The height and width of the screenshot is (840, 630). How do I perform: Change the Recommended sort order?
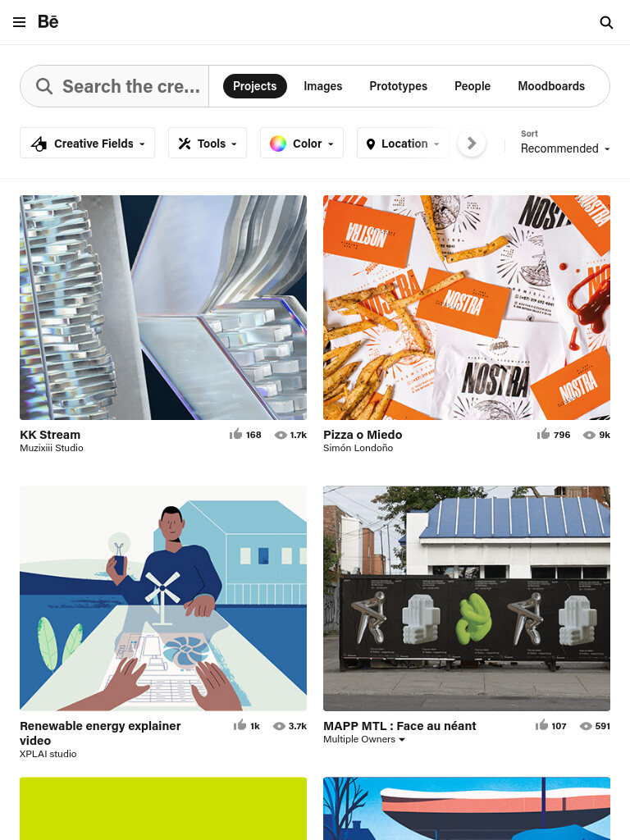565,148
